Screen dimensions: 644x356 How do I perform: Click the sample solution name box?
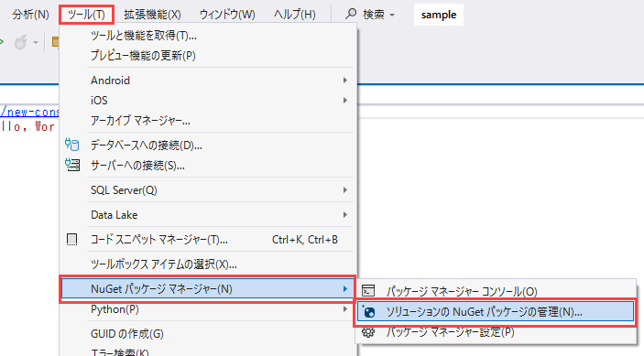coord(439,15)
